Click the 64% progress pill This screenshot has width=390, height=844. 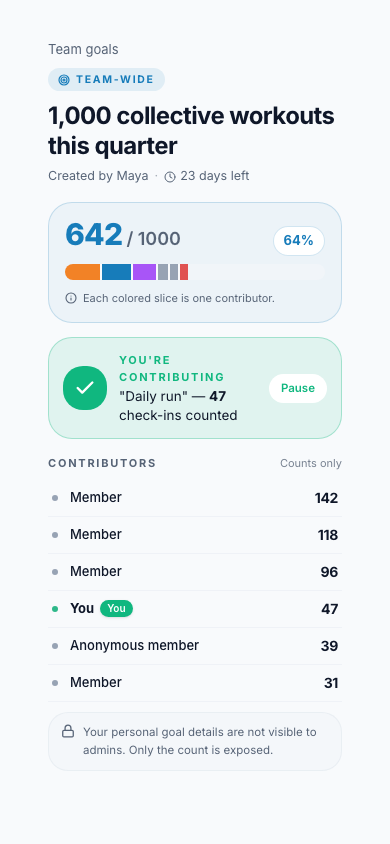(299, 241)
